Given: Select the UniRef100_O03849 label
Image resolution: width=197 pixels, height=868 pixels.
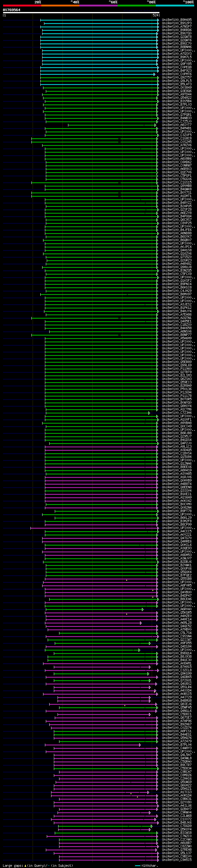Looking at the screenshot, I should coord(176,88).
